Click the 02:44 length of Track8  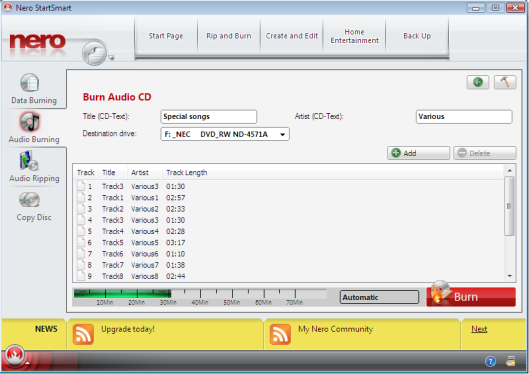point(175,276)
